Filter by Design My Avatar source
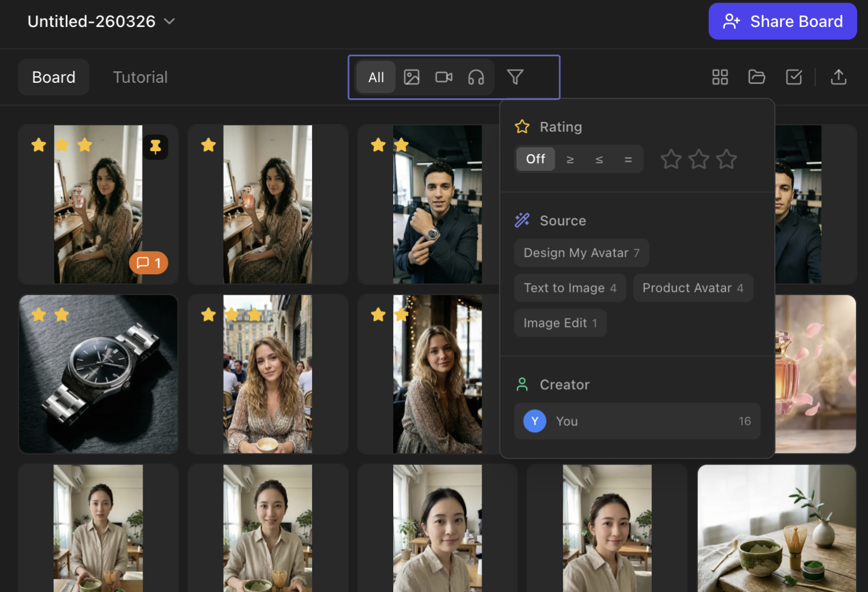868x592 pixels. (581, 253)
